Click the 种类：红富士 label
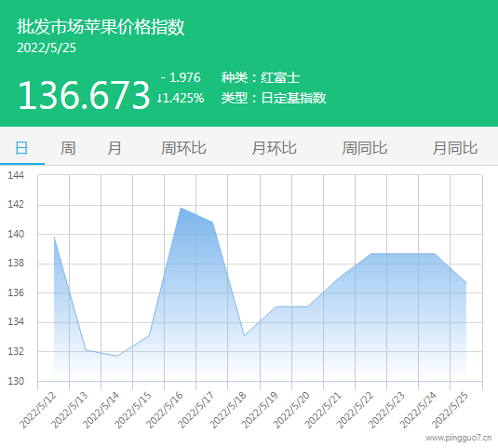 (261, 78)
